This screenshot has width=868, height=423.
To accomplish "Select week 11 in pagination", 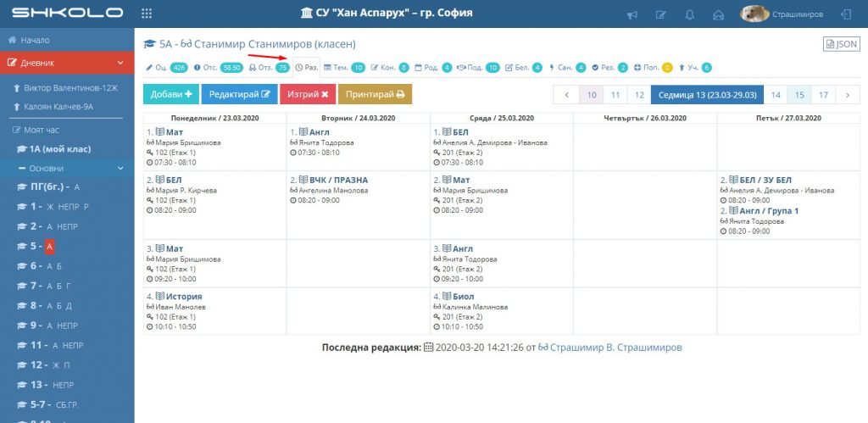I will (615, 95).
